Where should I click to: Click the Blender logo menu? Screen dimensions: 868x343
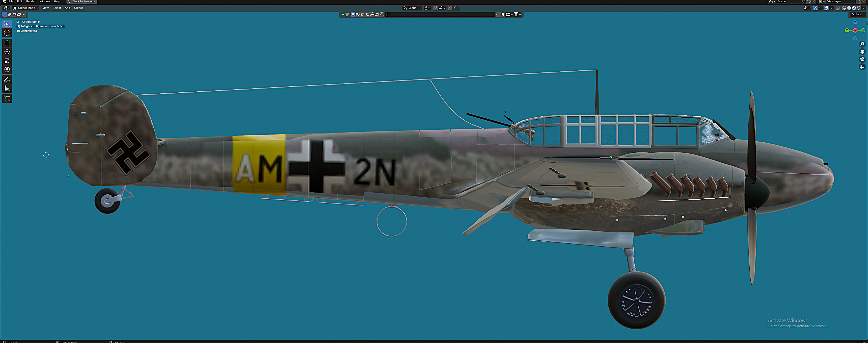[4, 1]
